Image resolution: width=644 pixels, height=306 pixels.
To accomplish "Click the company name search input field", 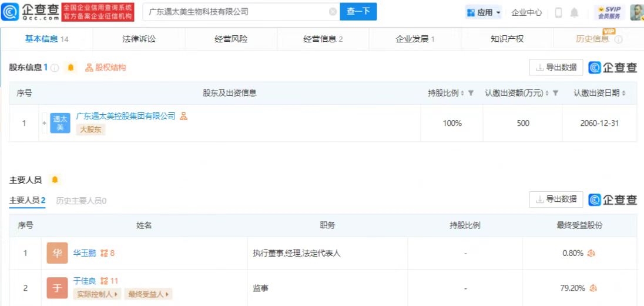I will click(235, 12).
